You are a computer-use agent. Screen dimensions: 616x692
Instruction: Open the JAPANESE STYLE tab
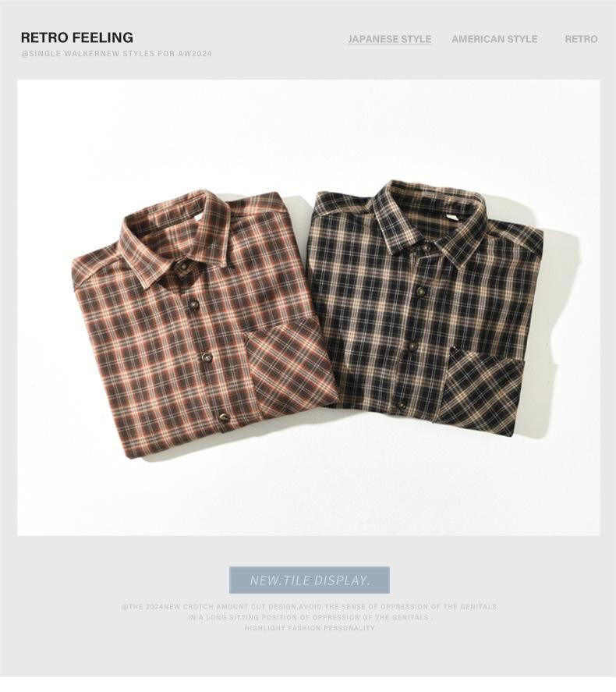389,39
